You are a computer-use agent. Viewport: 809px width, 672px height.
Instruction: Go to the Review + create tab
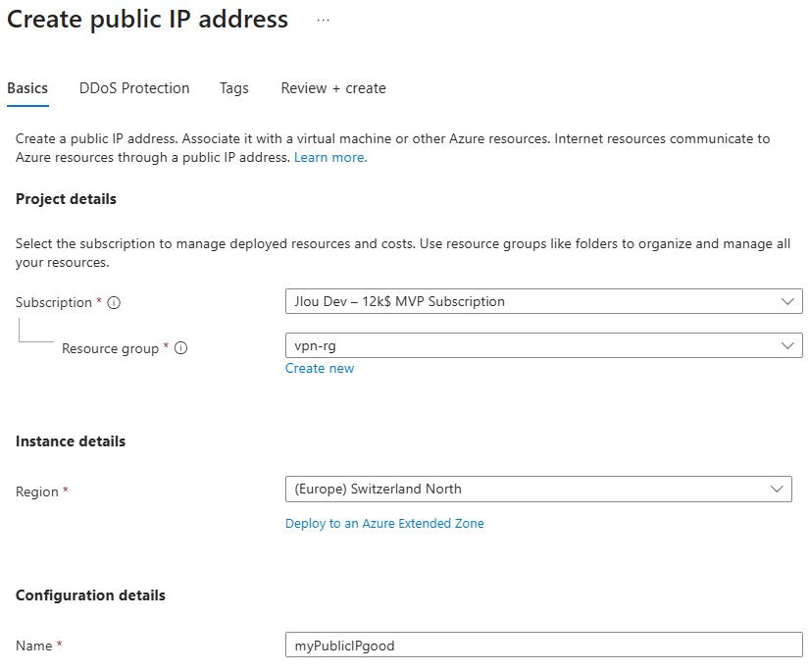[333, 88]
